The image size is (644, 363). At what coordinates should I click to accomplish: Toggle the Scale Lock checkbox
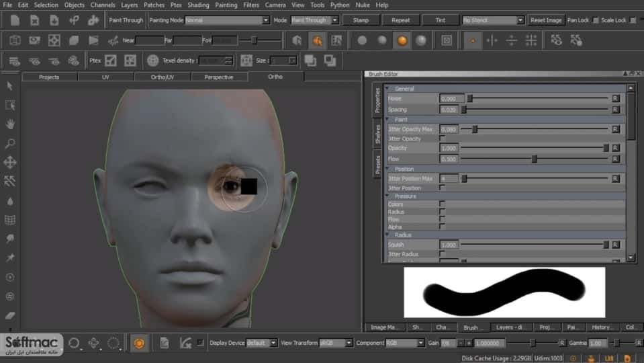(x=633, y=20)
